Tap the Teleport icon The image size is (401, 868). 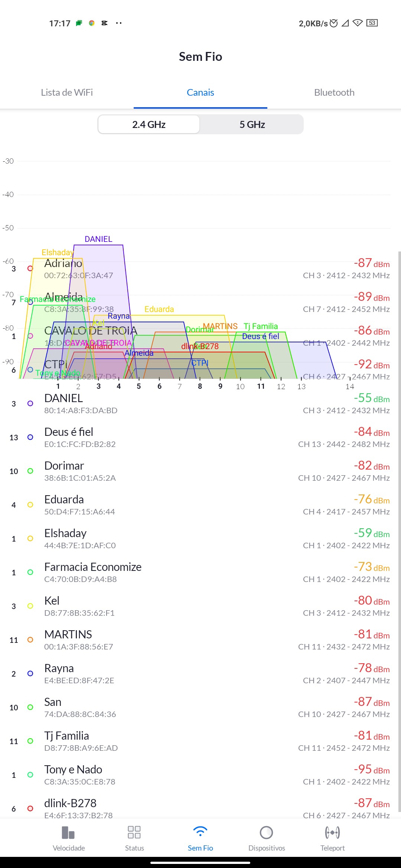click(x=332, y=833)
